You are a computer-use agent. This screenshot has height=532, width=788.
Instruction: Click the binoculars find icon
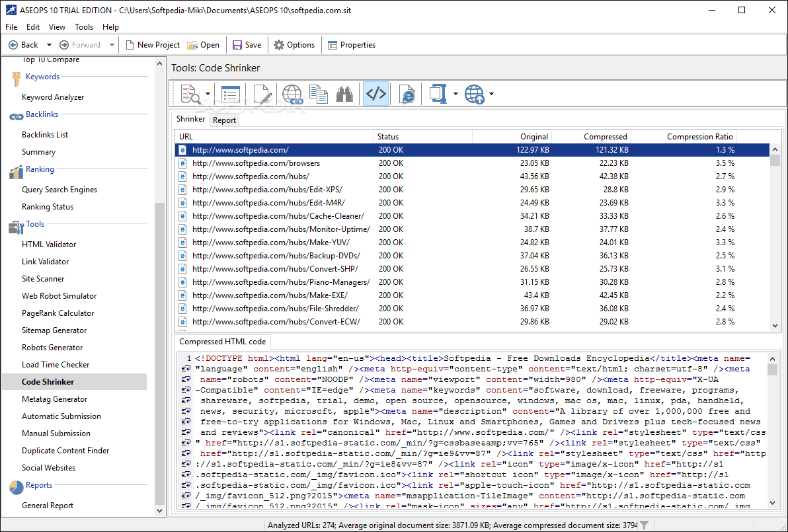[344, 94]
